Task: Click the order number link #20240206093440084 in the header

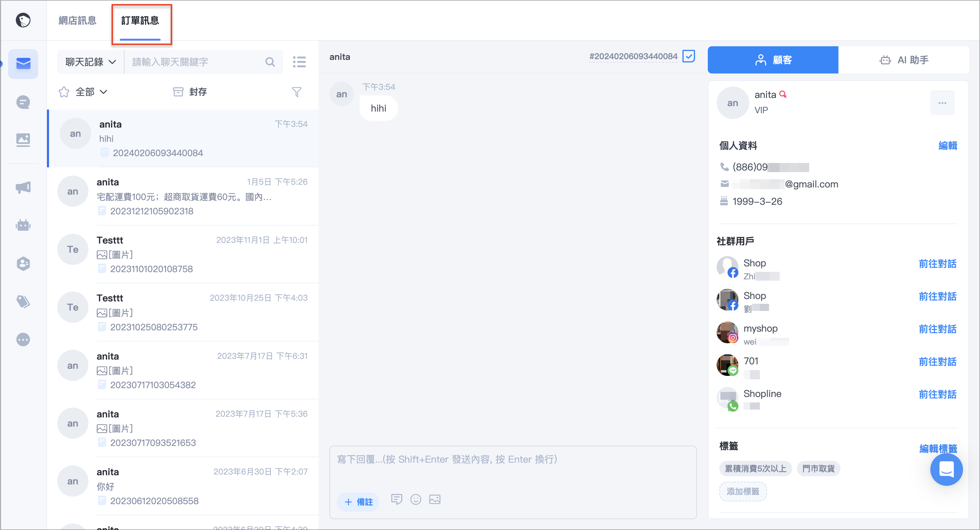Action: click(633, 56)
